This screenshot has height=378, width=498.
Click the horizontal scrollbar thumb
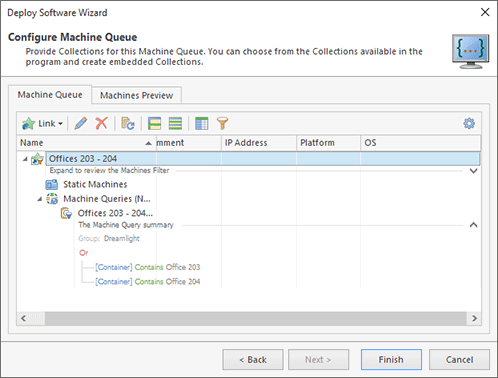[255, 318]
